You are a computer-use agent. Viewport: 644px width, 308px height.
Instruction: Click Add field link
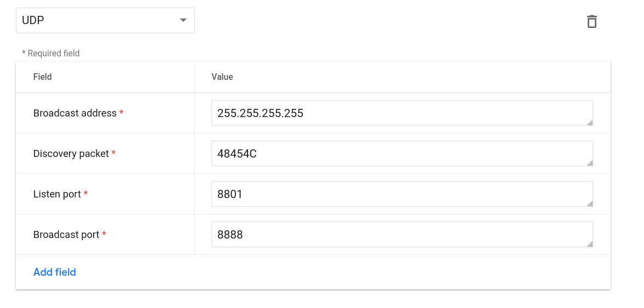tap(54, 272)
